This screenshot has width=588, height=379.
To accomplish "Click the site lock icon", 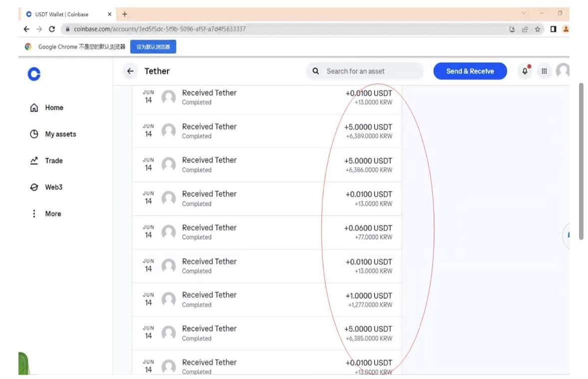I will 67,29.
